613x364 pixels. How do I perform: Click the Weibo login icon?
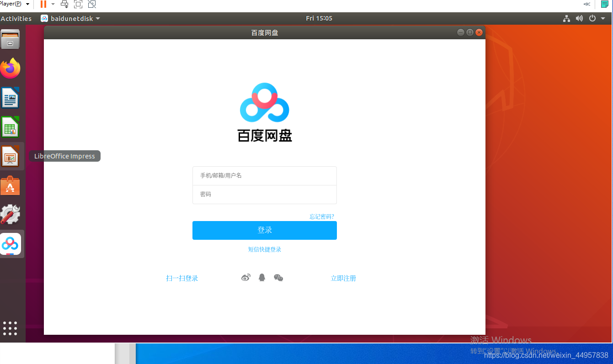click(246, 277)
